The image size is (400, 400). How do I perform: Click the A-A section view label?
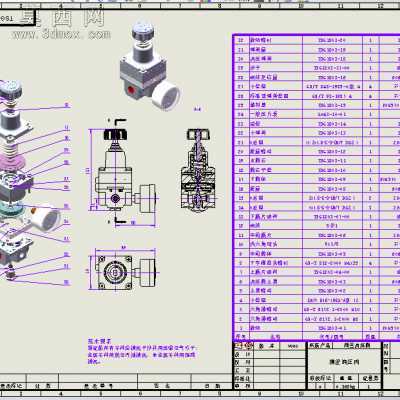pyautogui.click(x=197, y=109)
